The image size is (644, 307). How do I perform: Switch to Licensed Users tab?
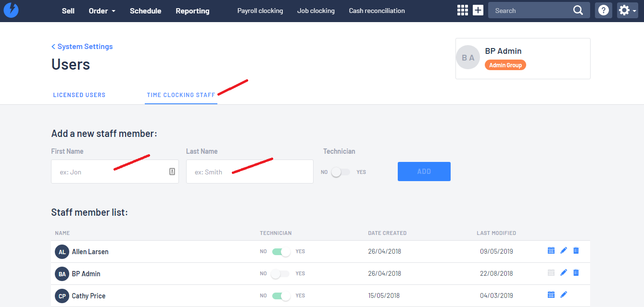[79, 95]
